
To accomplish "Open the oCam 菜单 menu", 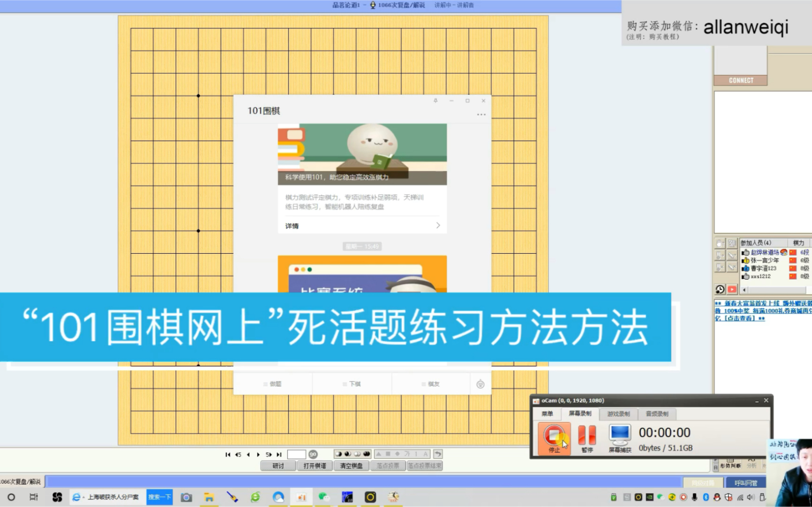I will click(x=547, y=414).
